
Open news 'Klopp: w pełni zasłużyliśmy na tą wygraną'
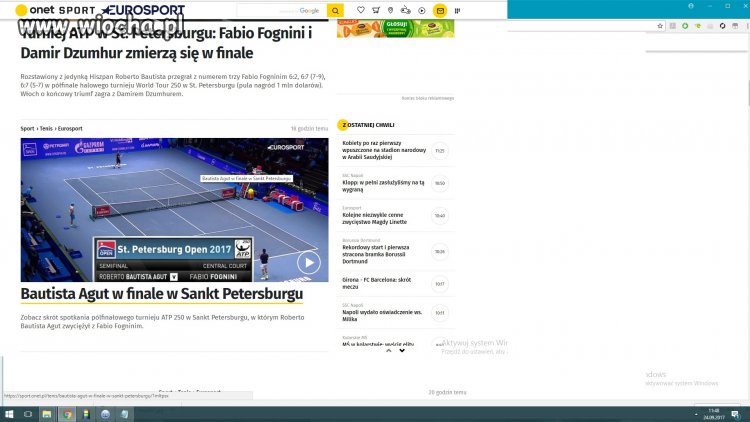pos(383,186)
